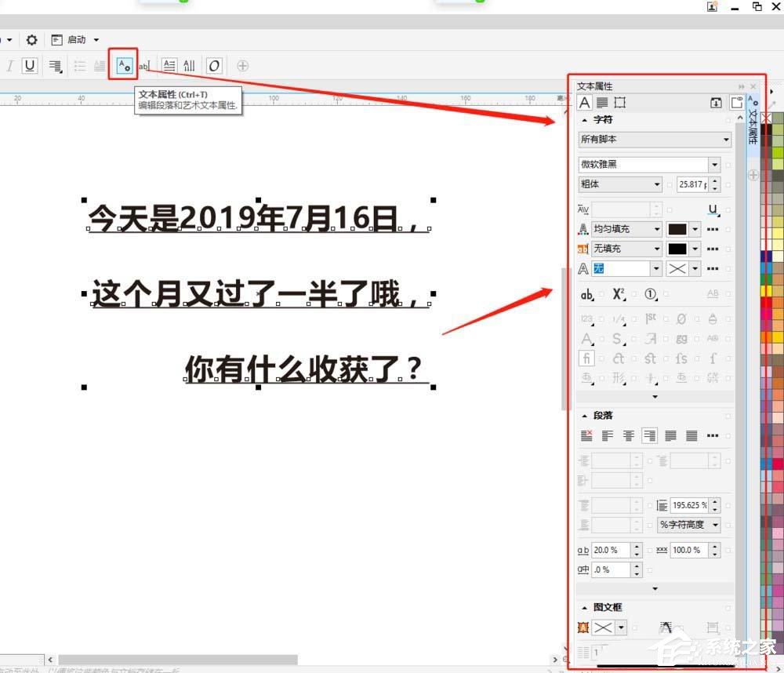784x673 pixels.
Task: Switch to the Frame tab in Text Properties
Action: click(x=620, y=103)
